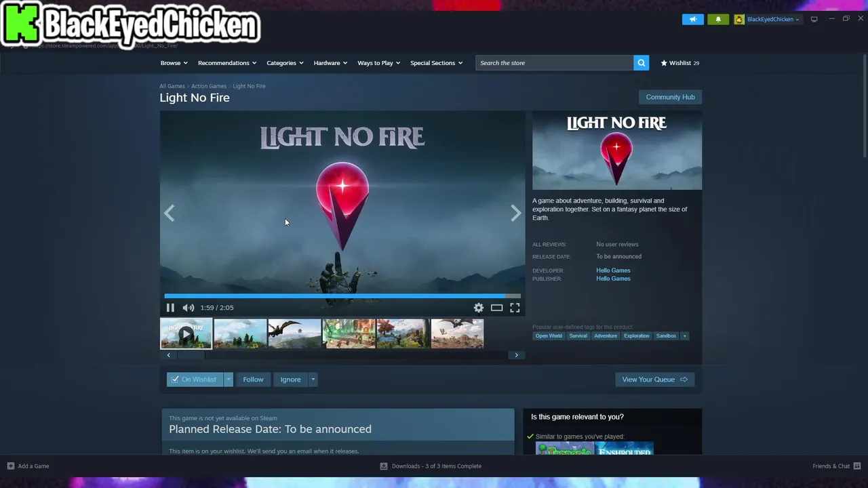This screenshot has width=868, height=488.
Task: Open video settings gear icon
Action: (x=479, y=308)
